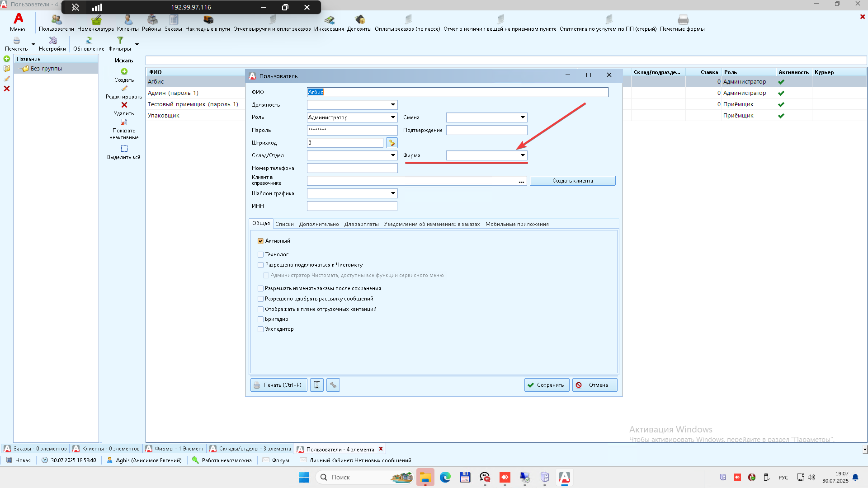Check Отображать в плане отгрузочных квитанций
The width and height of the screenshot is (868, 488).
point(260,310)
